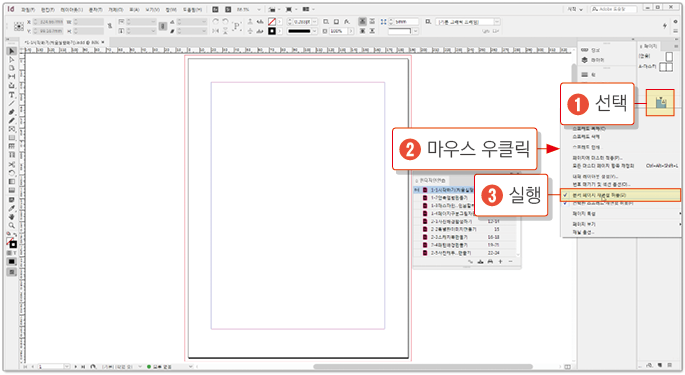
Task: Open the zoom level dropdown in the menu bar
Action: pyautogui.click(x=259, y=9)
